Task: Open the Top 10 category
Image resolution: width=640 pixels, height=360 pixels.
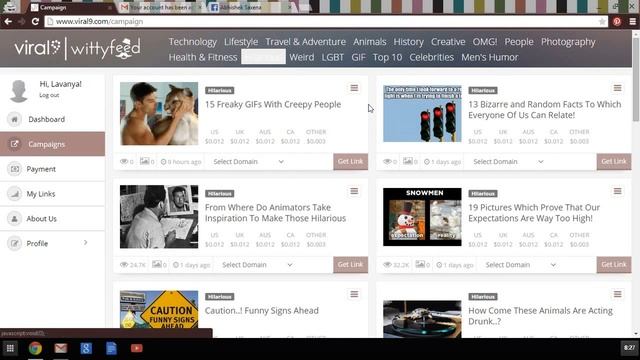Action: coord(387,57)
